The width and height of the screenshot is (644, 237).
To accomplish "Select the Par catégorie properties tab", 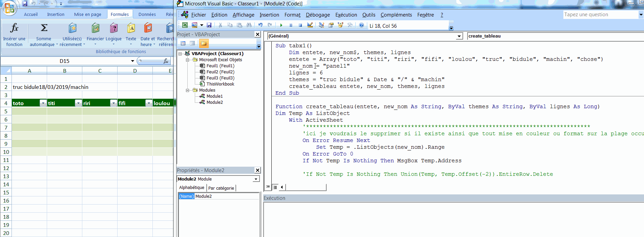I will (x=221, y=188).
